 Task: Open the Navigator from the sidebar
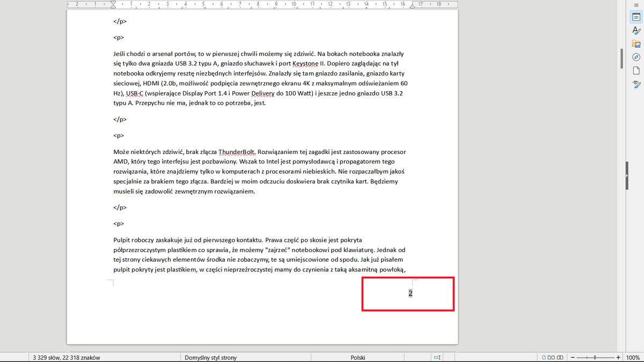coord(635,57)
